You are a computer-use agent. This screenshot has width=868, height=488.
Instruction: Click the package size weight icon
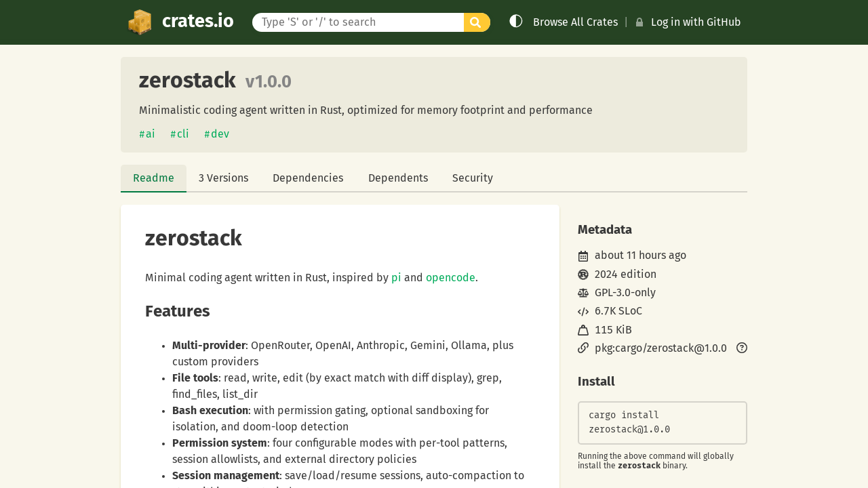583,330
